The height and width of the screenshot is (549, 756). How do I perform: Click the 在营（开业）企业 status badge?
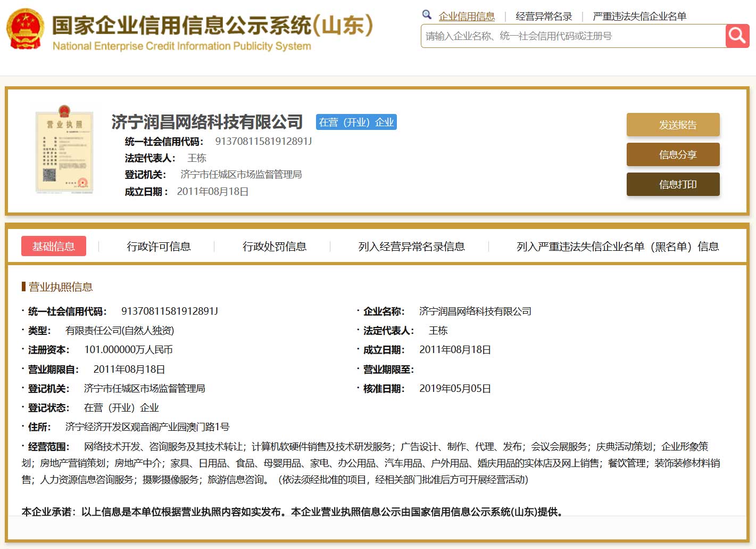pos(356,122)
